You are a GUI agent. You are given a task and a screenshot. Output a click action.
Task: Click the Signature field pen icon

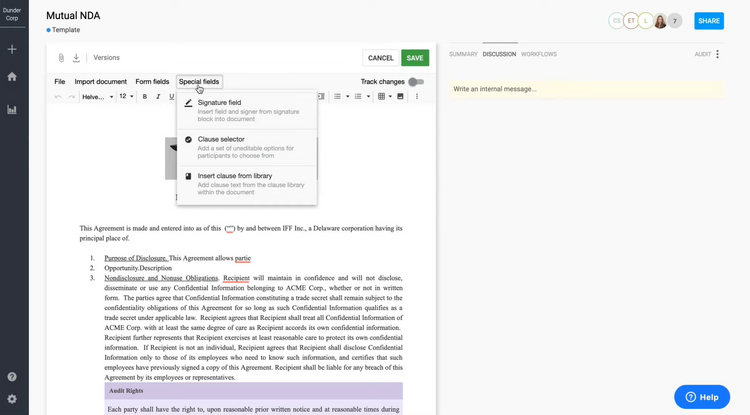pyautogui.click(x=188, y=103)
